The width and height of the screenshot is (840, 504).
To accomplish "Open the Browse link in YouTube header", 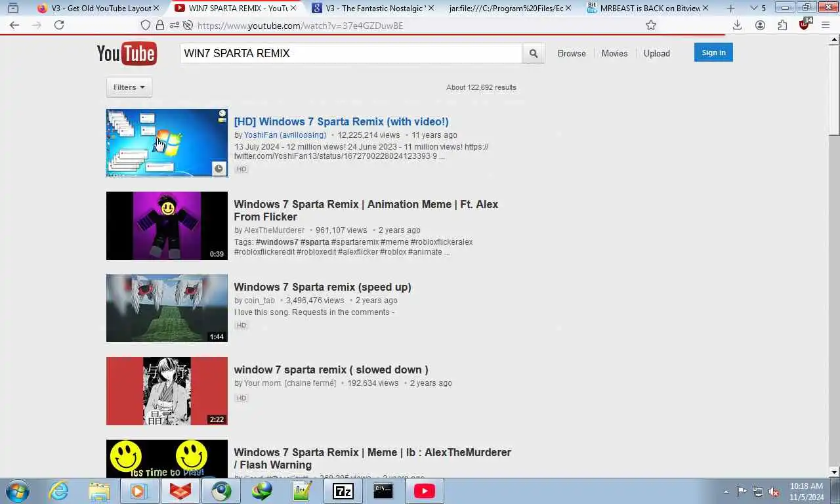I will (x=572, y=53).
